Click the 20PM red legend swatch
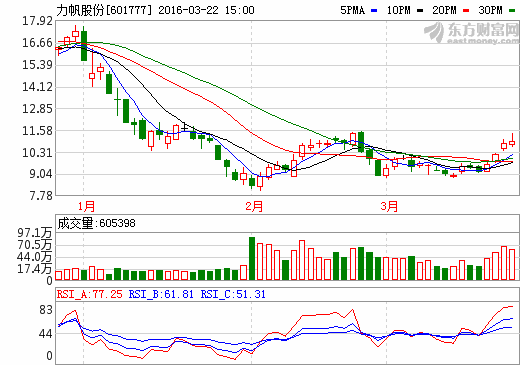This screenshot has width=520, height=365. click(466, 11)
